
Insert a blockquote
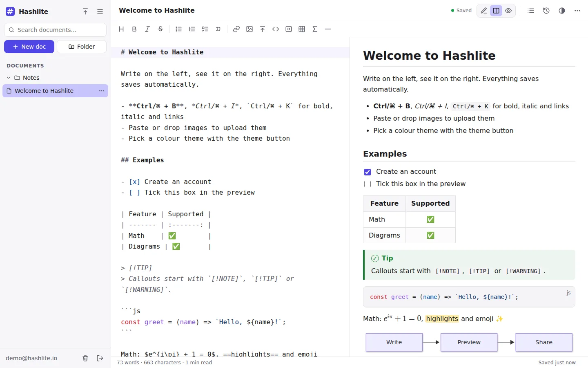(x=218, y=29)
